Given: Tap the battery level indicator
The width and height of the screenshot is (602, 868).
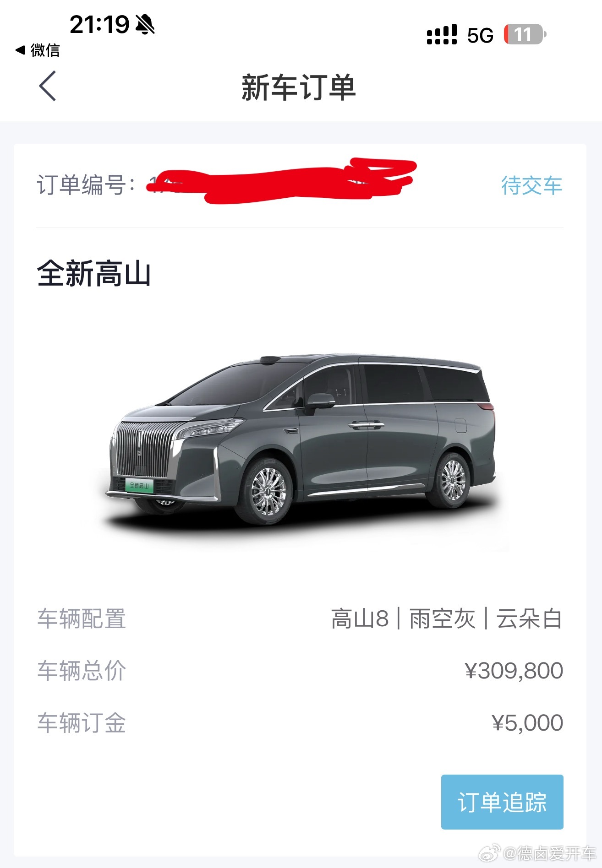Looking at the screenshot, I should pyautogui.click(x=525, y=34).
